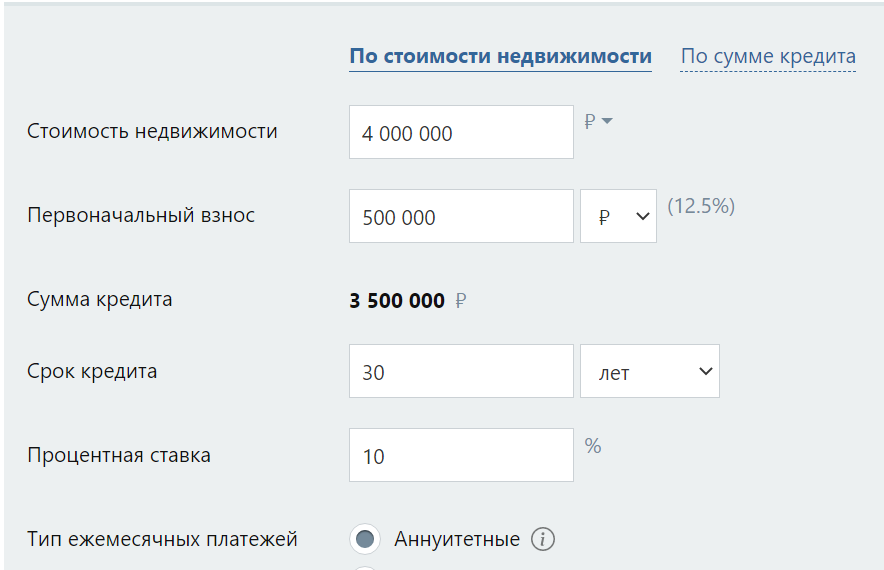Switch to 'По стоимости недвижимости' tab
Screen dimensions: 884x570
pyautogui.click(x=500, y=56)
